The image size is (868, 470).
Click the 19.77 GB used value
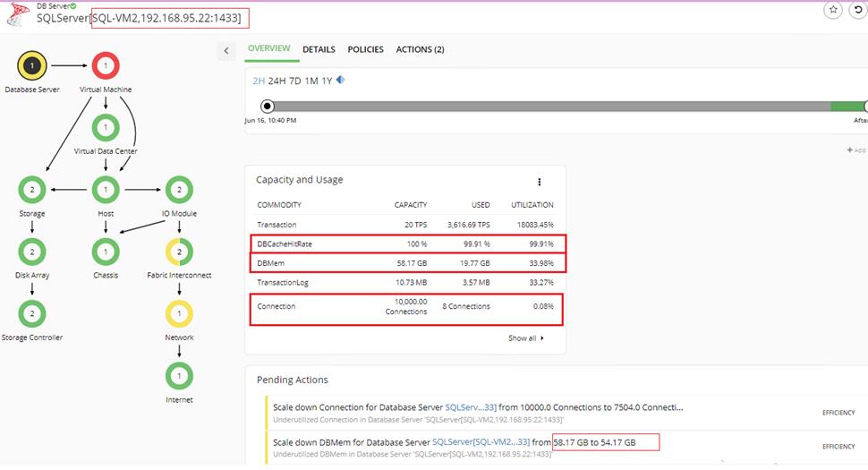pyautogui.click(x=475, y=263)
